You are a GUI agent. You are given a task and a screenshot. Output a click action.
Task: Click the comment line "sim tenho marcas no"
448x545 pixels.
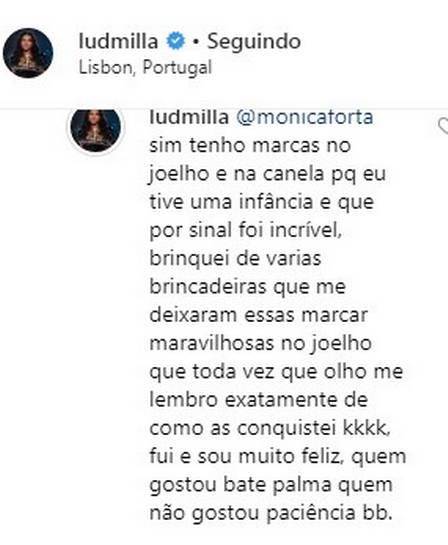tap(250, 145)
